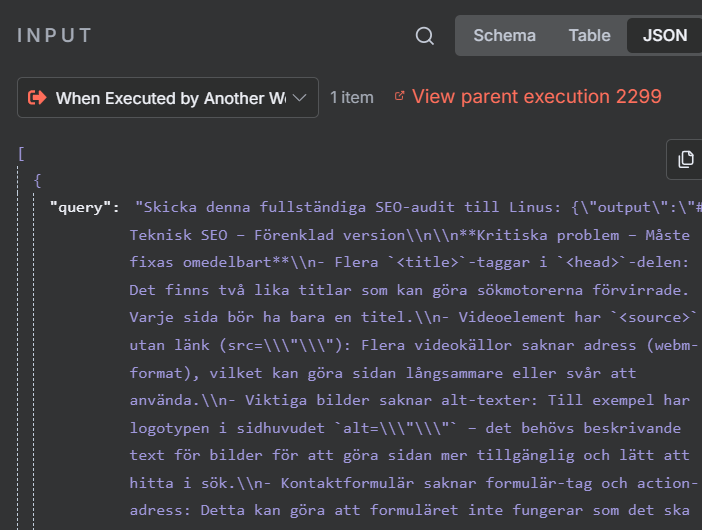Expand node selector using its chevron arrow

tap(299, 98)
